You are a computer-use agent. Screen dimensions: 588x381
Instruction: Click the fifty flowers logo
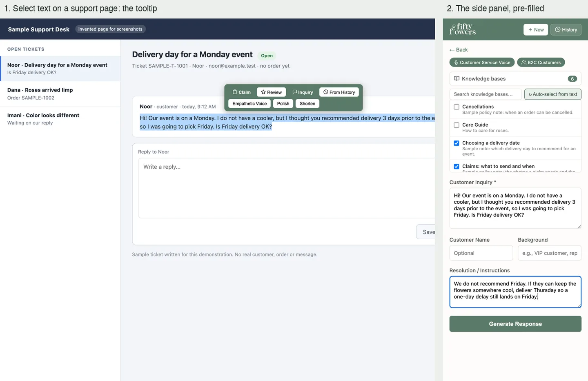tap(463, 29)
